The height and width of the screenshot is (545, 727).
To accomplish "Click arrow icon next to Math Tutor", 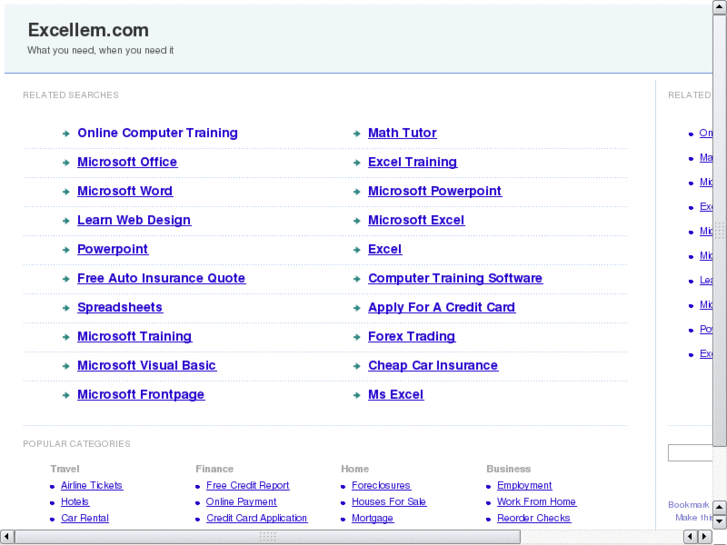I will [357, 133].
